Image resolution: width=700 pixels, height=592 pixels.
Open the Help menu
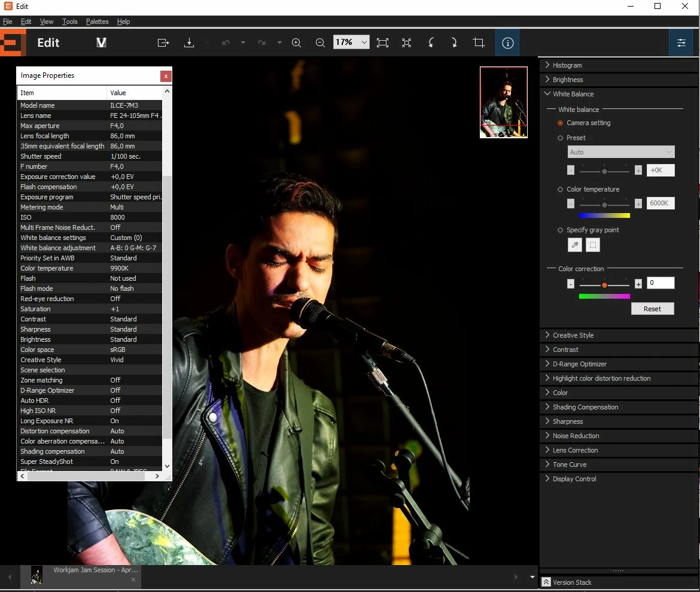point(123,22)
